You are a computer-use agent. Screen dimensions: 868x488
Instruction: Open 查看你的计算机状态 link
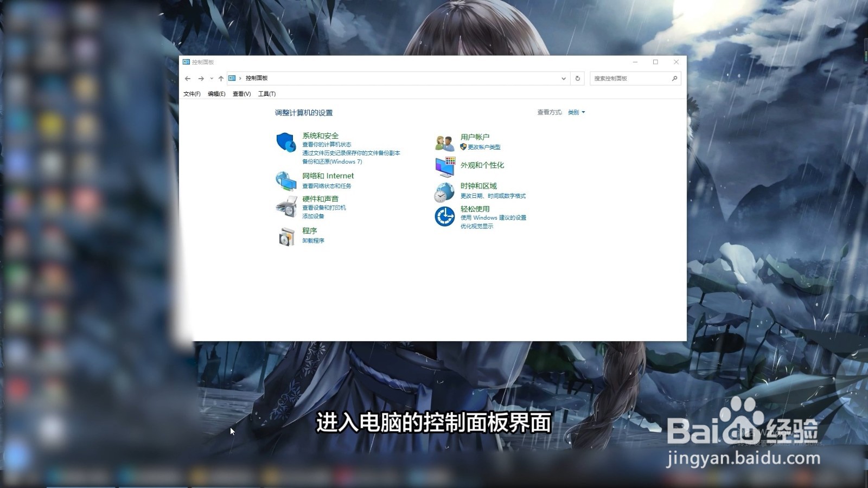pos(327,145)
